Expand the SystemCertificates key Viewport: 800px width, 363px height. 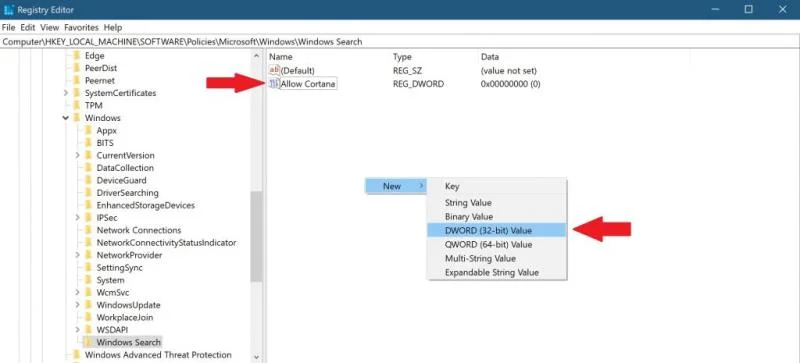65,93
